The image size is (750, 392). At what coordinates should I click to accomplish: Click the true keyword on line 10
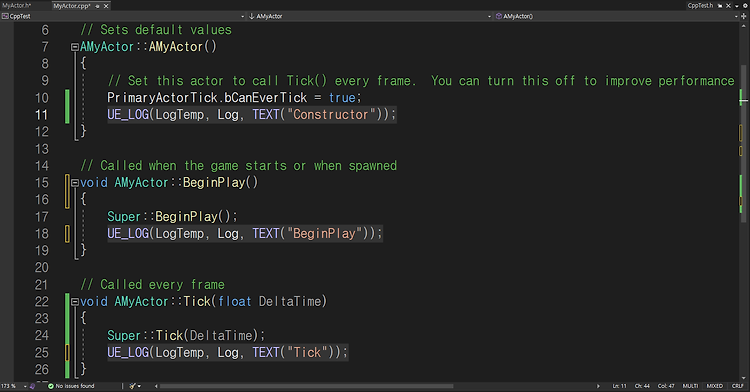coord(342,98)
